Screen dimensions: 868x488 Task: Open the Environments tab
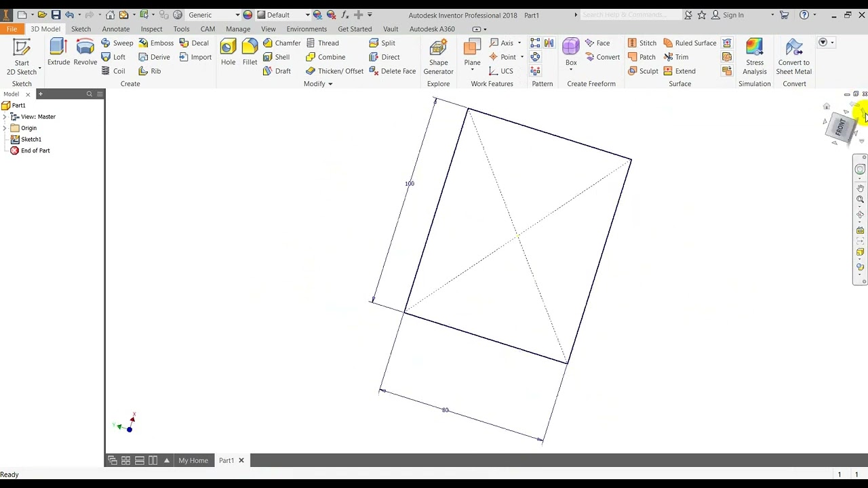point(307,29)
